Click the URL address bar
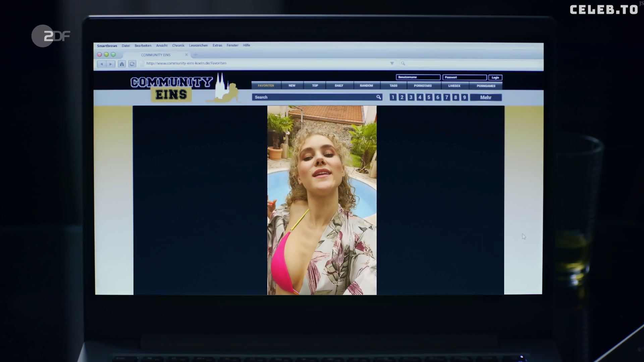Image resolution: width=644 pixels, height=362 pixels. (x=267, y=63)
